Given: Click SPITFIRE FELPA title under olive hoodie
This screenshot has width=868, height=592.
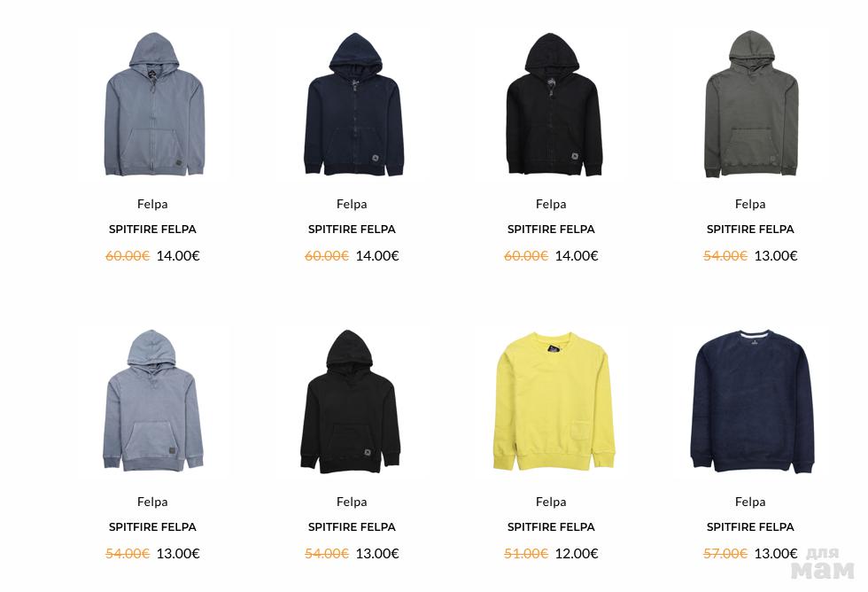Looking at the screenshot, I should (750, 230).
